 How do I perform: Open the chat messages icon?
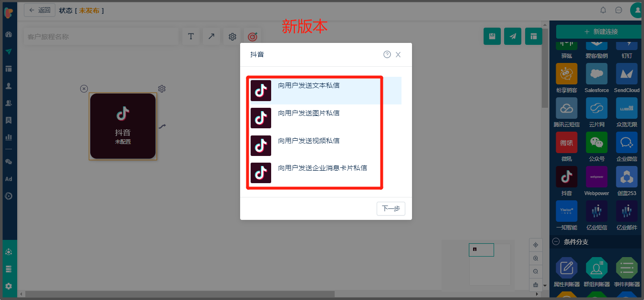point(619,10)
